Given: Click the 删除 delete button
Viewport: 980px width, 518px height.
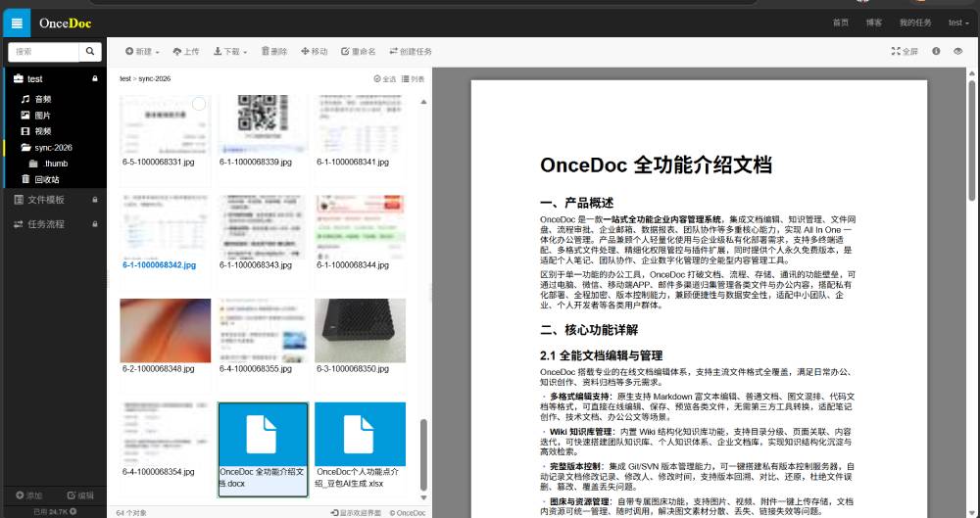Looking at the screenshot, I should tap(274, 52).
